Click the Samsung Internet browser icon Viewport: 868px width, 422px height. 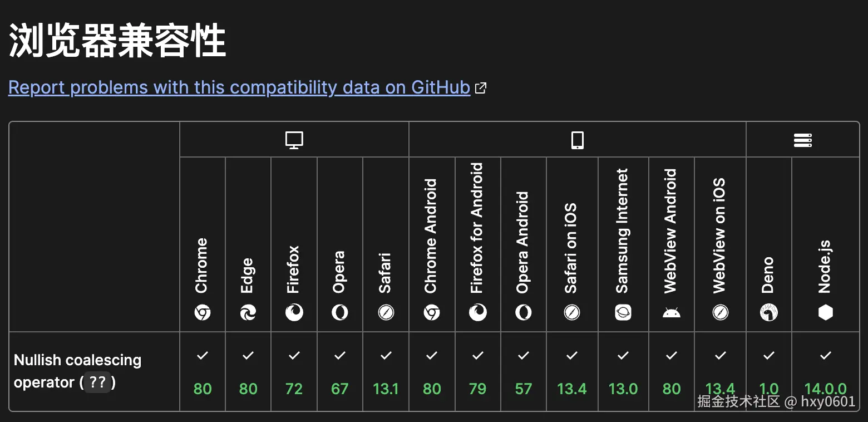623,313
